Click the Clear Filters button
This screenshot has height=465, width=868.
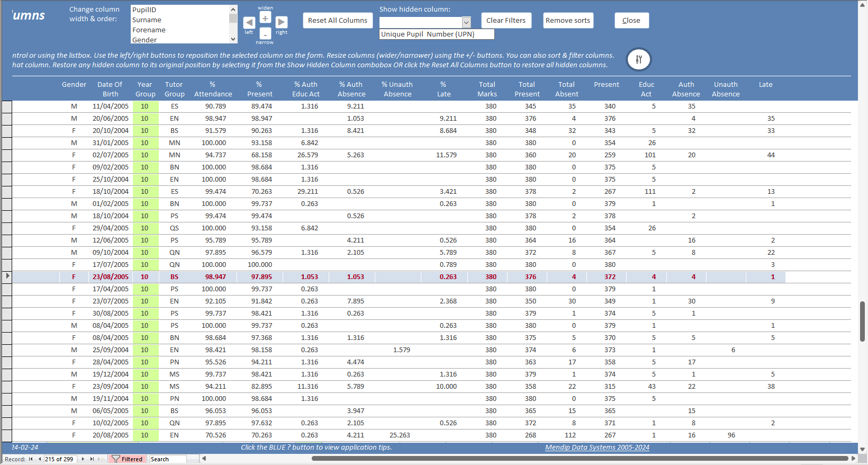(x=506, y=21)
